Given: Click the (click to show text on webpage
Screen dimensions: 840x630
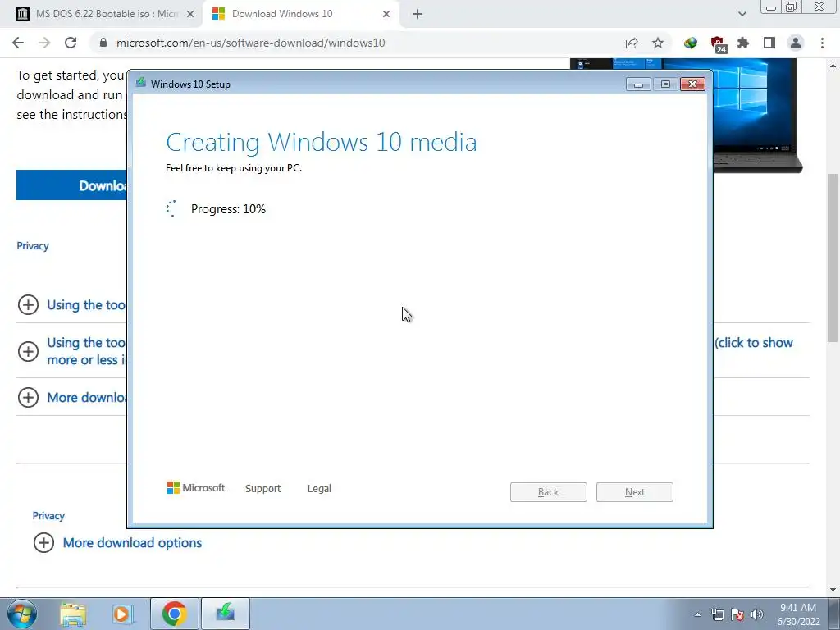Looking at the screenshot, I should coord(754,343).
